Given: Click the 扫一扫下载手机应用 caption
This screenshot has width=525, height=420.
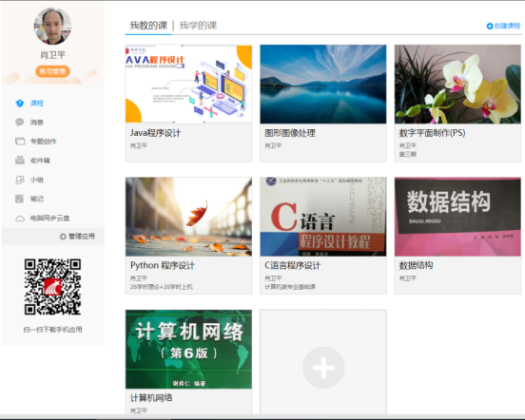Looking at the screenshot, I should coord(52,330).
